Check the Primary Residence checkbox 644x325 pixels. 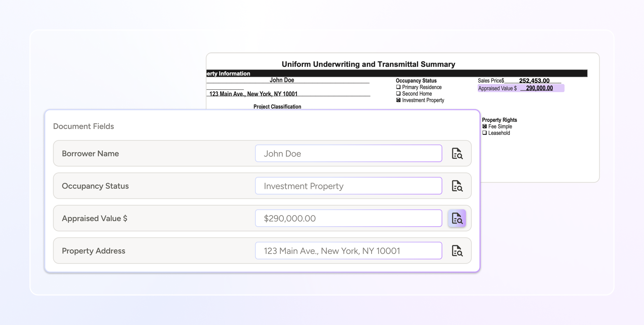[x=398, y=87]
